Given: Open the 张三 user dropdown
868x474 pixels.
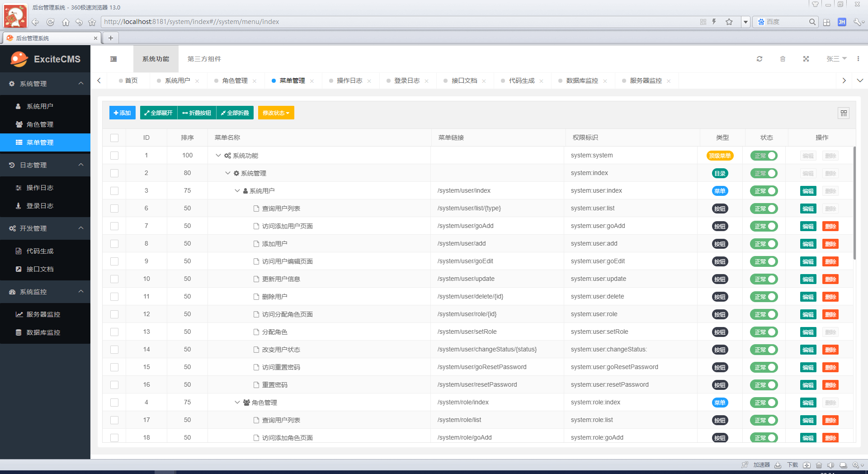Looking at the screenshot, I should (x=836, y=59).
